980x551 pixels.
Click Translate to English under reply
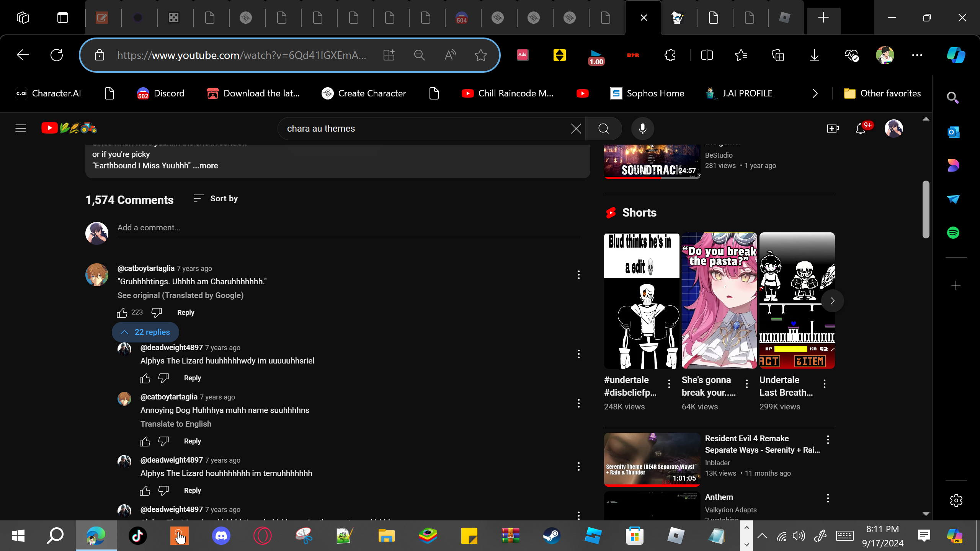click(x=176, y=424)
